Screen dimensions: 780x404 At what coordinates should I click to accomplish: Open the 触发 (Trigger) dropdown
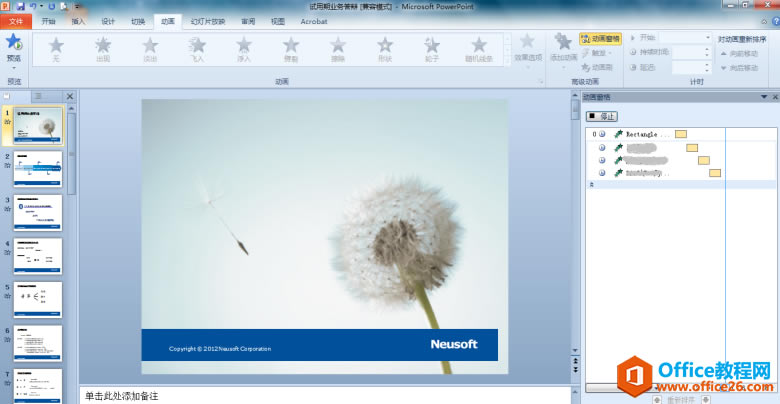click(x=596, y=53)
